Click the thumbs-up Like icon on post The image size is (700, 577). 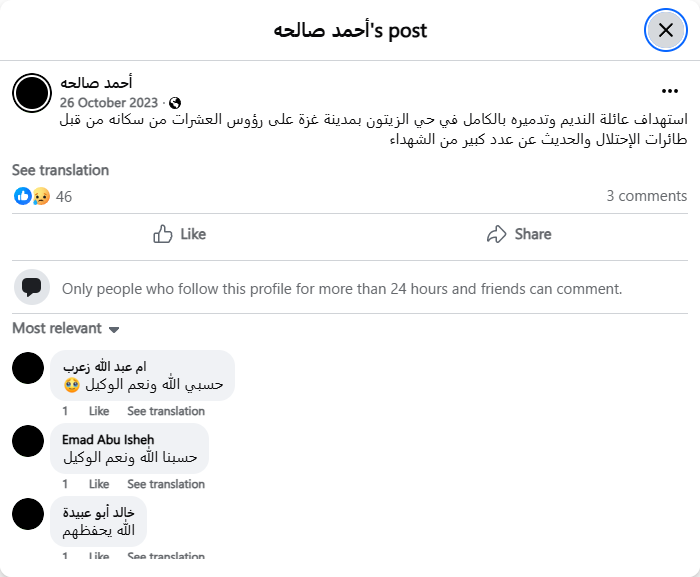163,234
